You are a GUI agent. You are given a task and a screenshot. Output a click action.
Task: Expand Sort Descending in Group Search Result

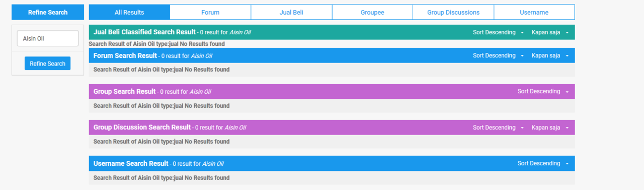pyautogui.click(x=543, y=91)
